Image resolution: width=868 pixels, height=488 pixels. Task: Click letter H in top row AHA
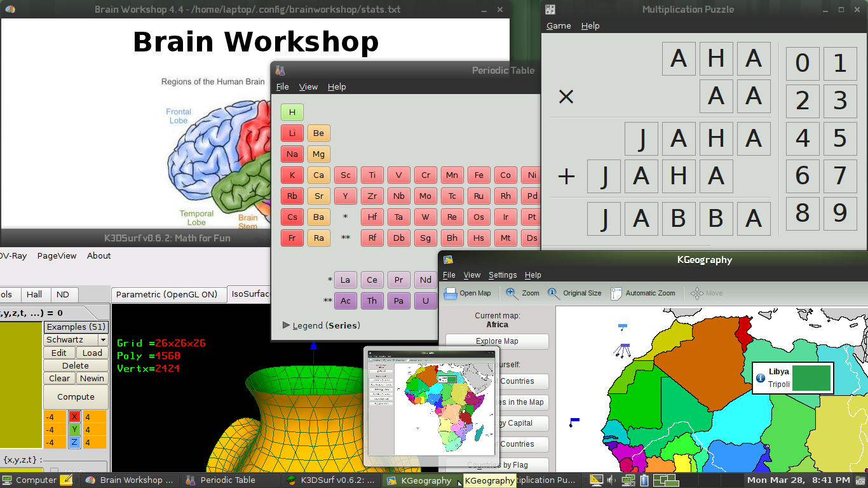[x=716, y=59]
